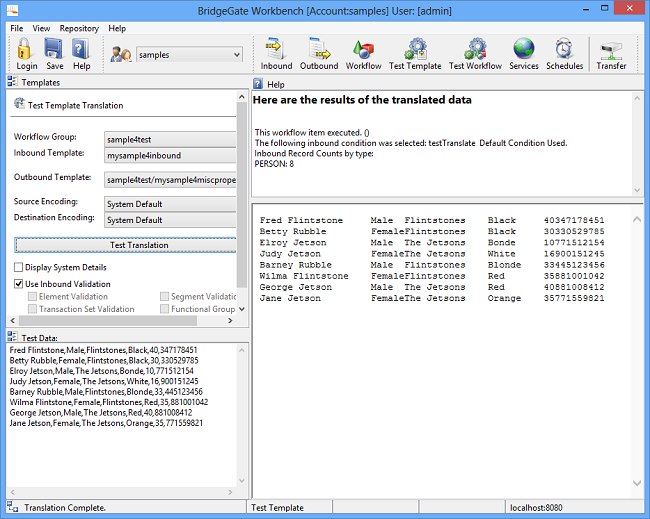Click the 'PERSON: 8' record count text
Screen dimensions: 650x519
coord(274,164)
